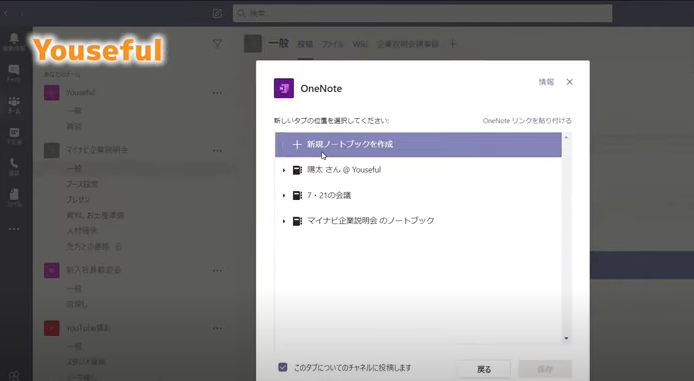This screenshot has height=381, width=694.
Task: Open the 情報 link in dialog
Action: pyautogui.click(x=546, y=82)
